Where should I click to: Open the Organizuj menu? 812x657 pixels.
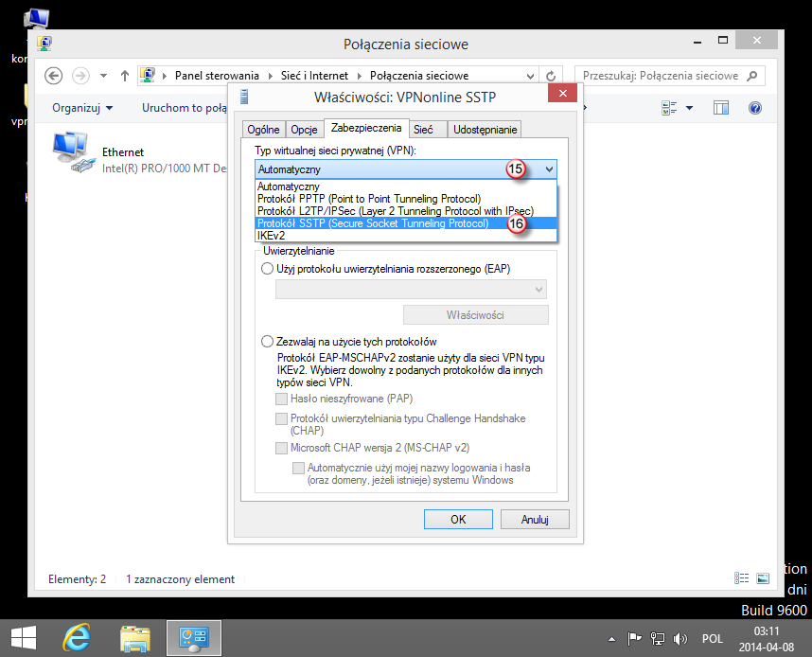click(81, 108)
